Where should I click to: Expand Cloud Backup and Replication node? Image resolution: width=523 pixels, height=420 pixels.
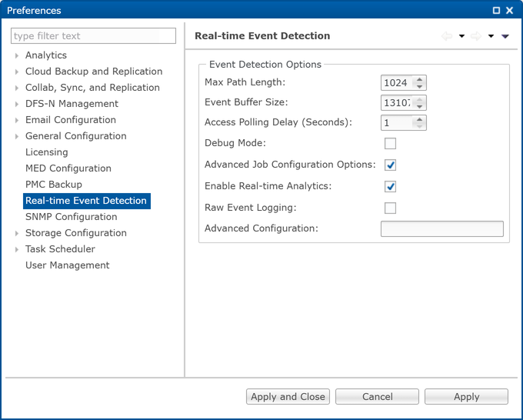(17, 72)
